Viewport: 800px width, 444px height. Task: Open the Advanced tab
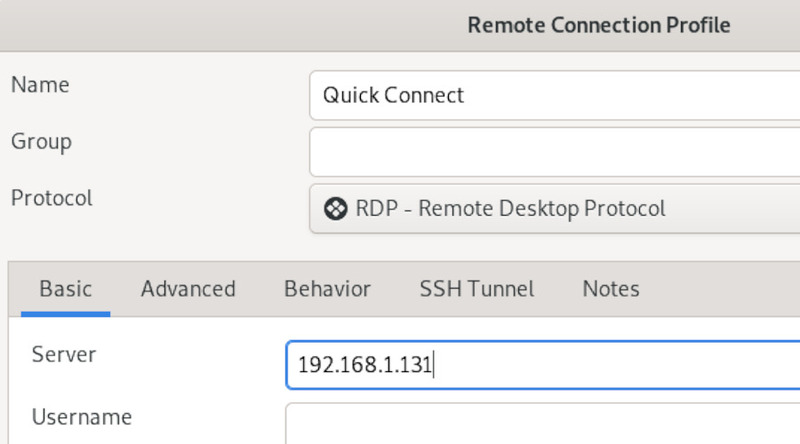[188, 289]
